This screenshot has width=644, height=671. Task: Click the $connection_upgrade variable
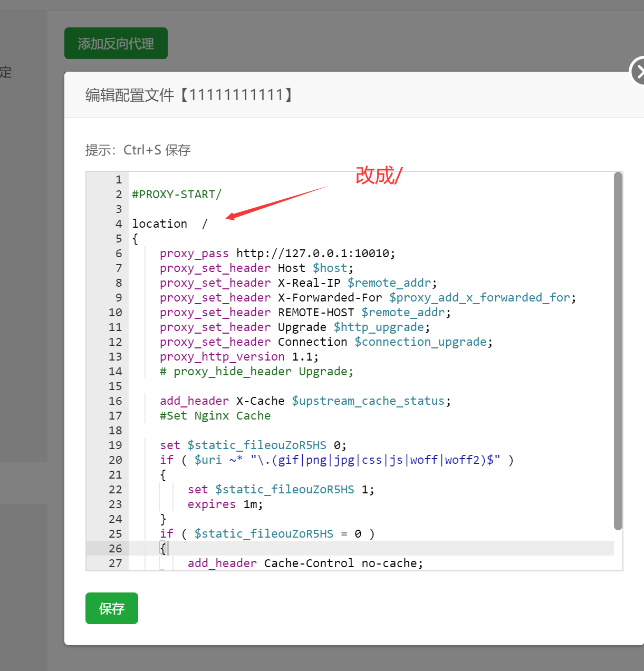420,342
